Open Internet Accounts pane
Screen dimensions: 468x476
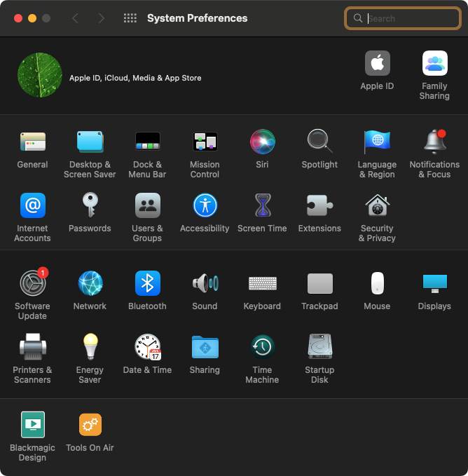tap(33, 205)
